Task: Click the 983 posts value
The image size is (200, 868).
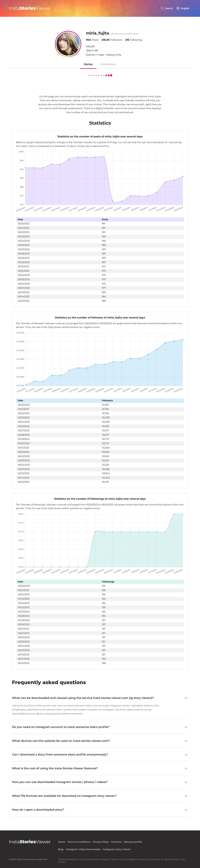Action: tap(104, 292)
